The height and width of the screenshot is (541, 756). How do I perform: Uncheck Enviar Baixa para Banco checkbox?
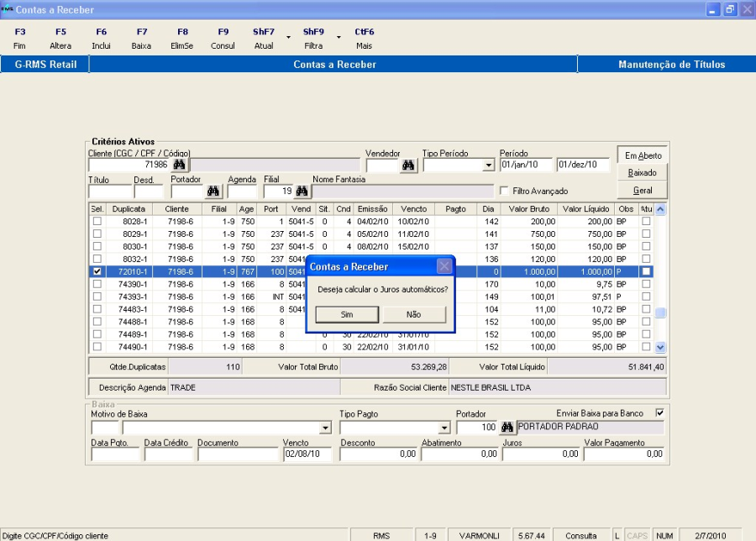pyautogui.click(x=659, y=412)
